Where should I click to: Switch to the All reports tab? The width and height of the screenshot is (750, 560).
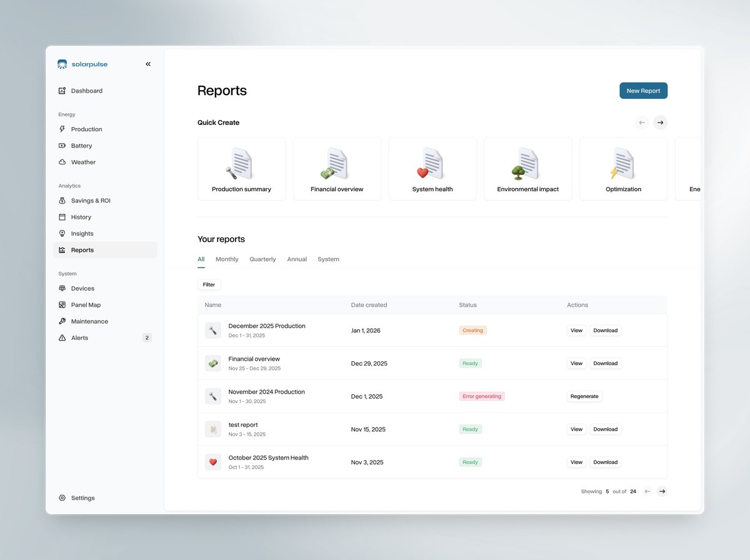(x=201, y=259)
